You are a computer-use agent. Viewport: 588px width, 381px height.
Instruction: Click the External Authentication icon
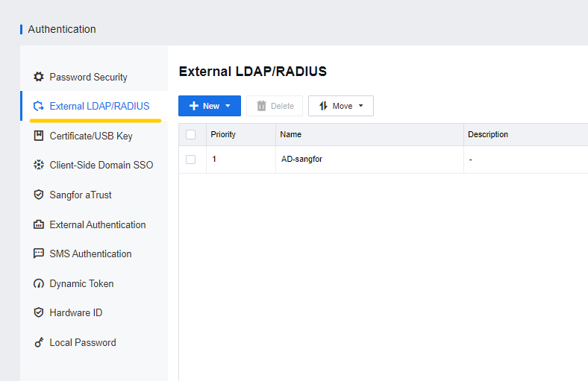coord(39,224)
